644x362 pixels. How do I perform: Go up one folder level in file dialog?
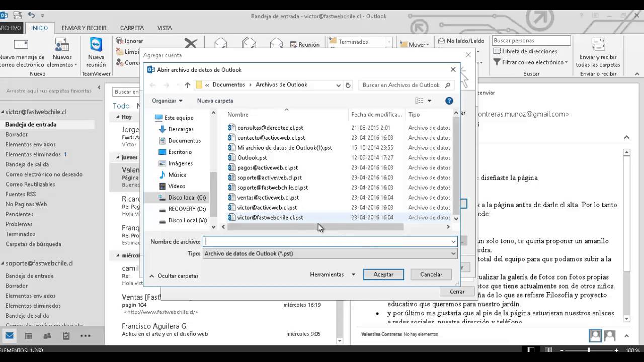tap(187, 85)
